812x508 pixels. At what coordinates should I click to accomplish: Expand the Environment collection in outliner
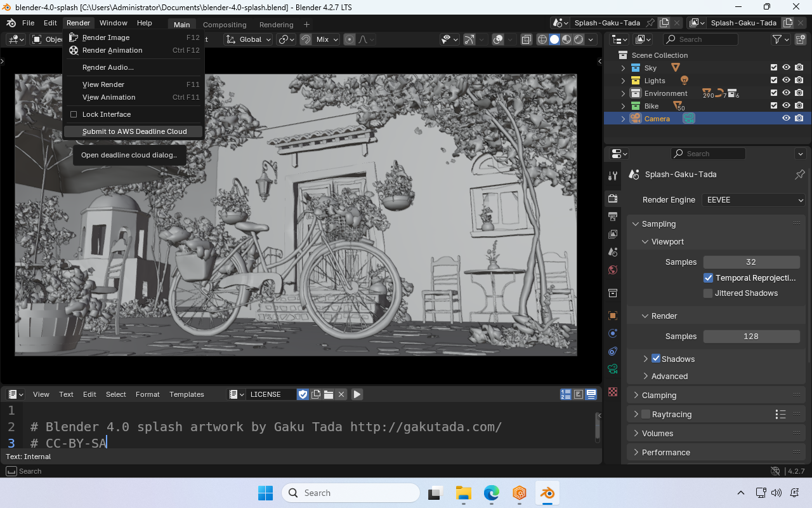[623, 93]
